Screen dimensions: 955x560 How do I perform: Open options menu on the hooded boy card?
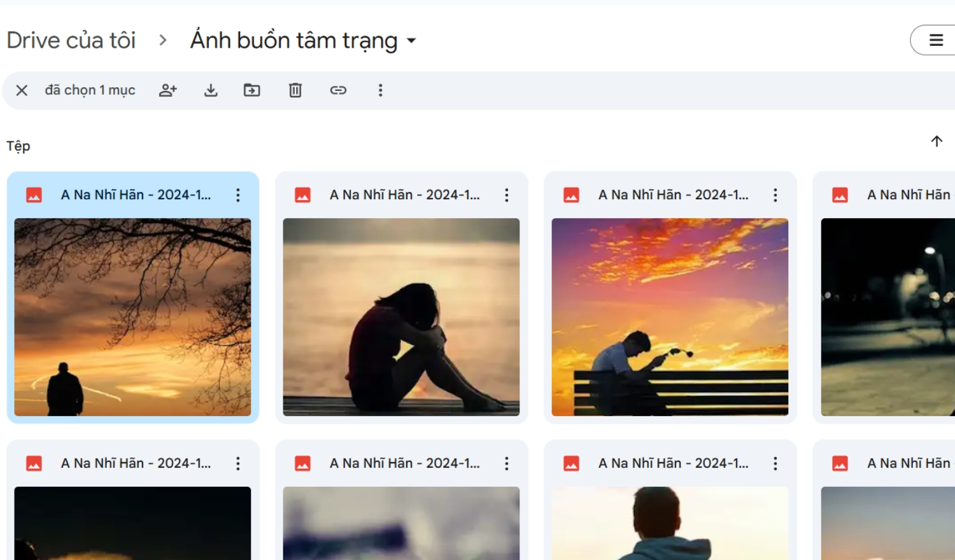[x=775, y=464]
